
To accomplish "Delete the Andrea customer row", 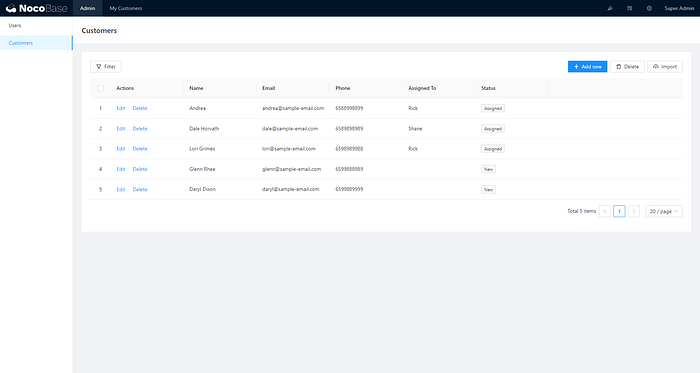I will click(x=140, y=108).
